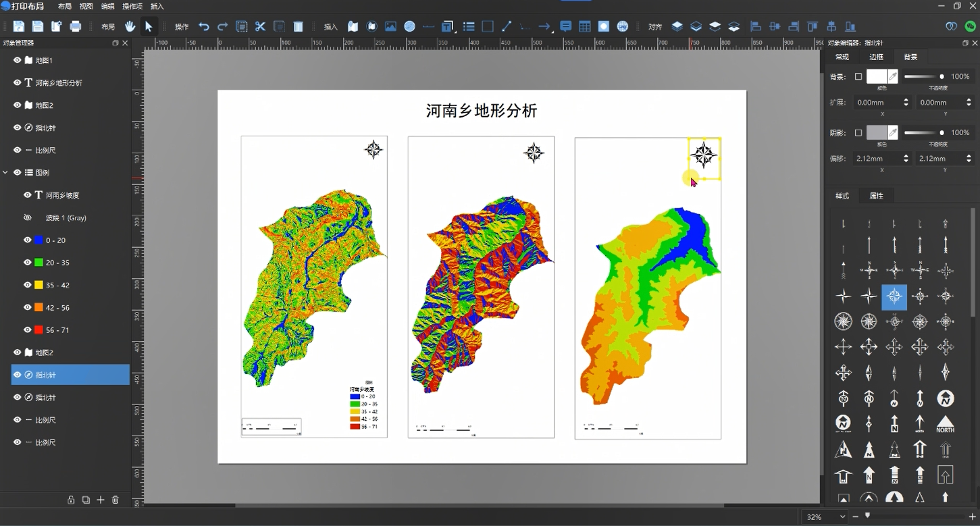Viewport: 980px width, 526px height.
Task: Click the printer icon in toolbar
Action: tap(76, 26)
